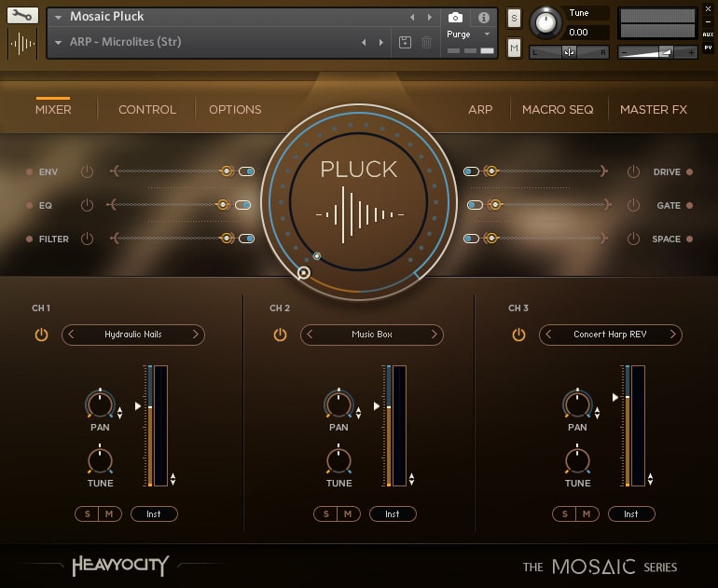718x588 pixels.
Task: Select previous CH 2 source left of Music Box
Action: tap(310, 335)
